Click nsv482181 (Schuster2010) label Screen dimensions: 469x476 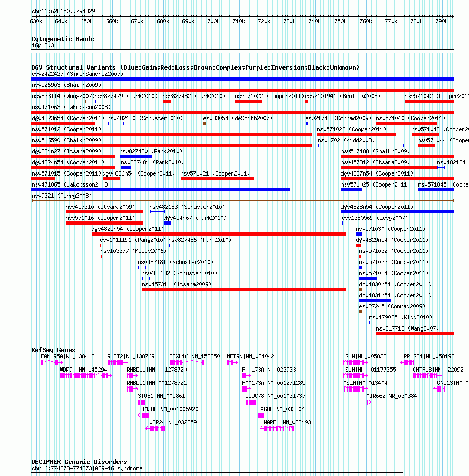(175, 263)
